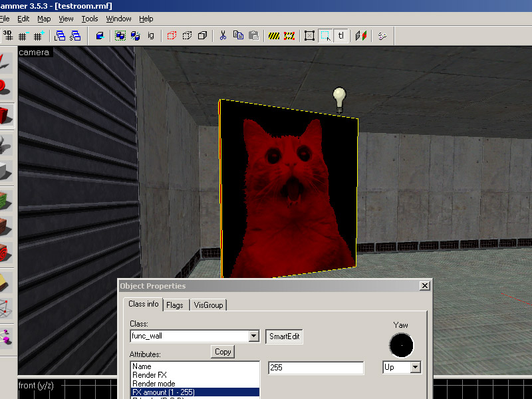
Task: Show all hidden objects icon
Action: pyautogui.click(x=202, y=35)
